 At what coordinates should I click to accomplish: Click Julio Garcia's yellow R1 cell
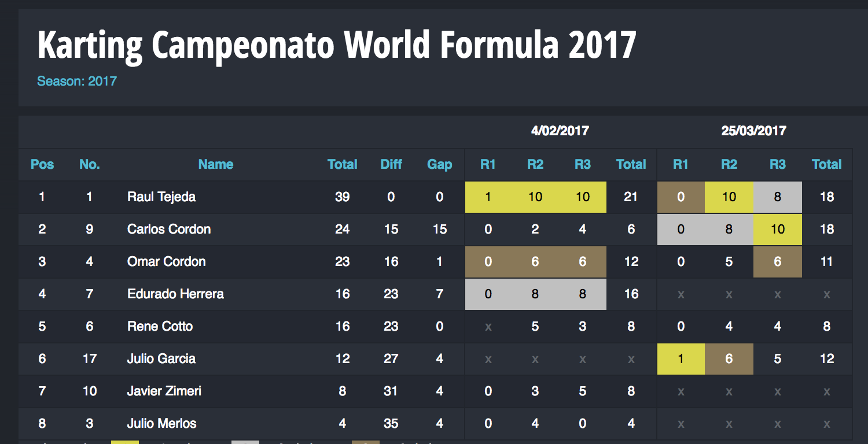[x=681, y=359]
